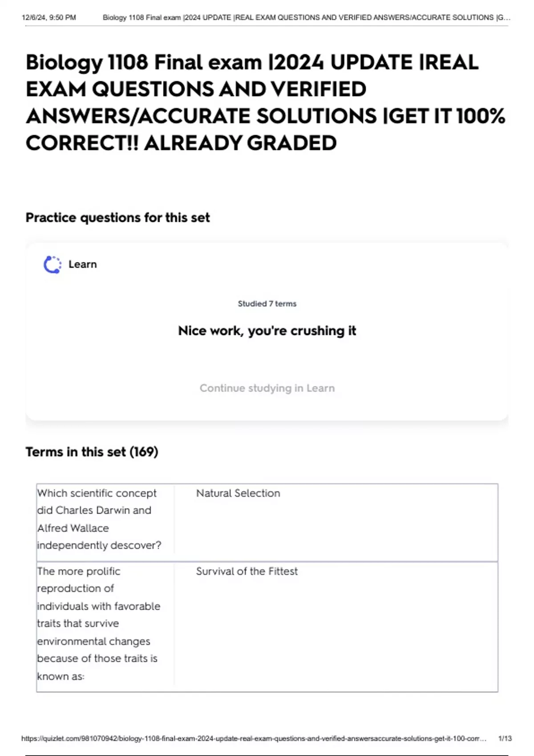Click the 12/6/24, 9:50 PM timestamp
This screenshot has width=534, height=756.
pos(49,18)
